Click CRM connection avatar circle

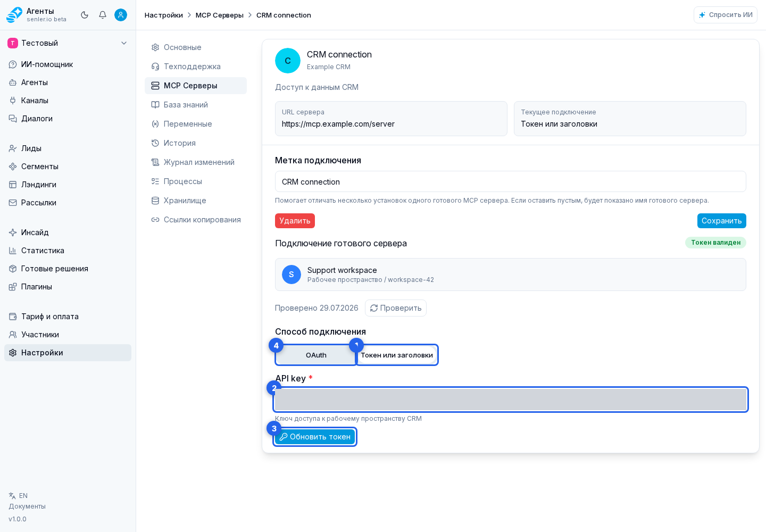(x=288, y=61)
